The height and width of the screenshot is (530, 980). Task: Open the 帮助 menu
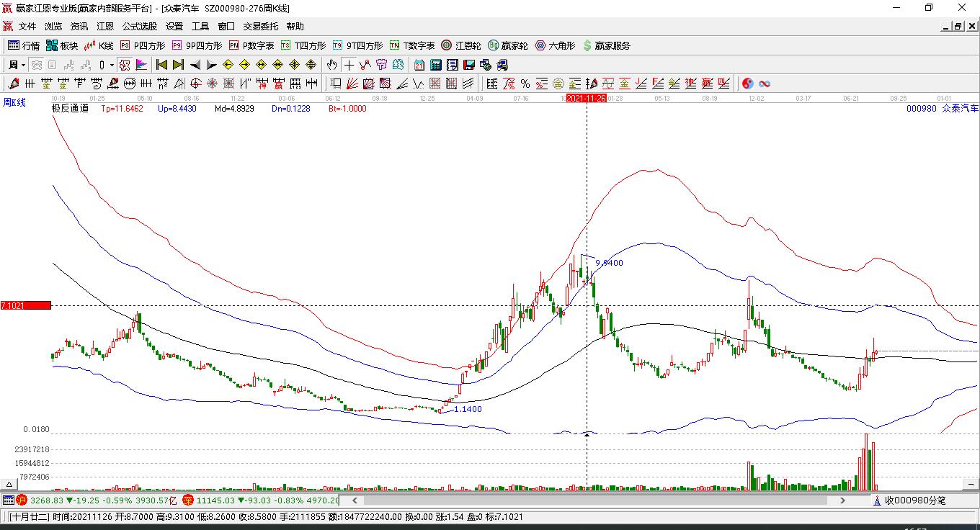[x=295, y=27]
